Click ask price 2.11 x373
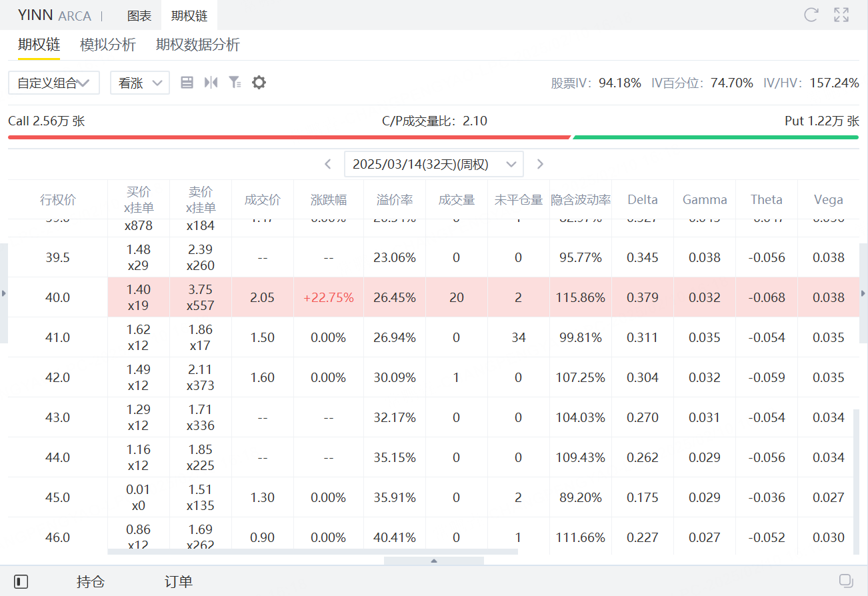The width and height of the screenshot is (868, 596). pos(201,377)
